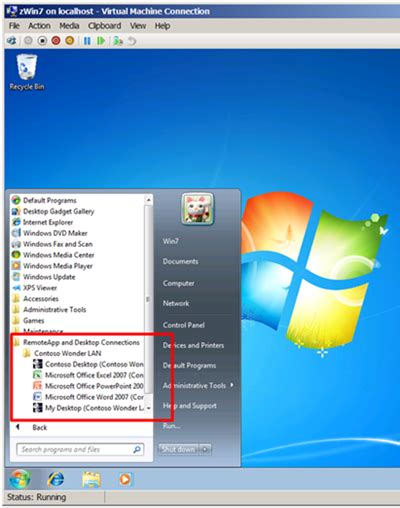
Task: Open Control Panel from the Start menu
Action: [x=184, y=325]
